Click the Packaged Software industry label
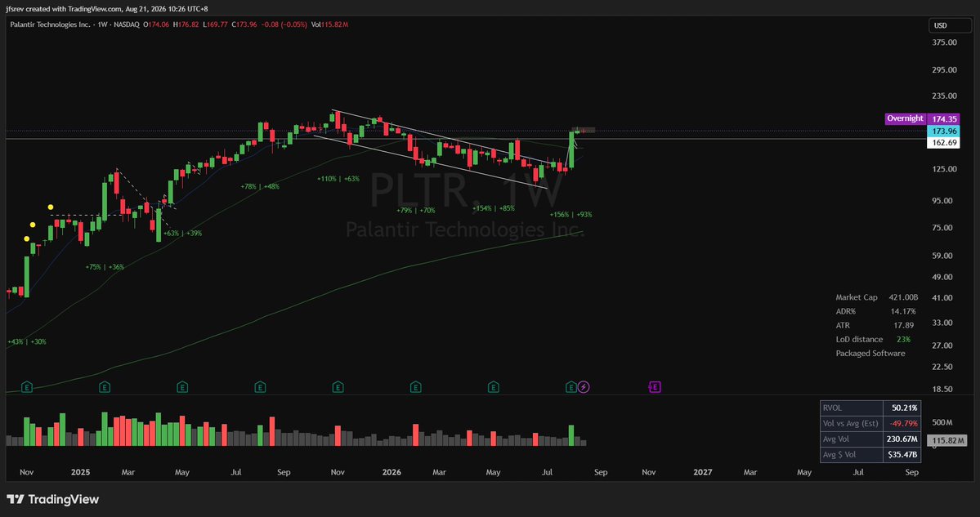 (870, 354)
